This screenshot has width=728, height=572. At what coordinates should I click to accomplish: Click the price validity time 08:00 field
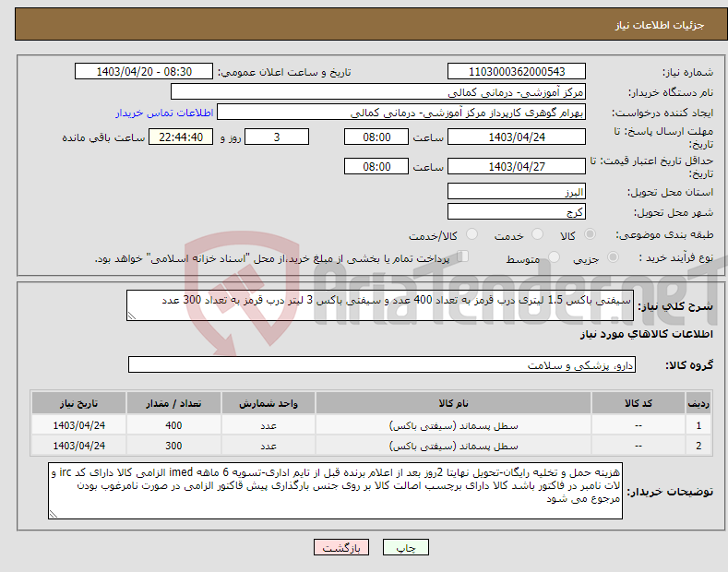(x=376, y=166)
